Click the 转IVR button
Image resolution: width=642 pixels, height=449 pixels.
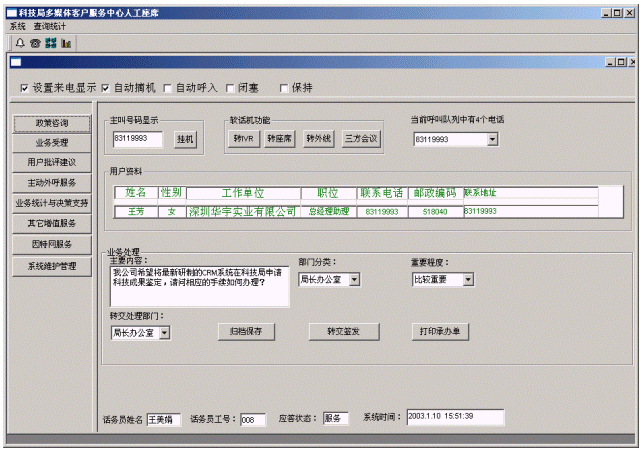pos(243,139)
